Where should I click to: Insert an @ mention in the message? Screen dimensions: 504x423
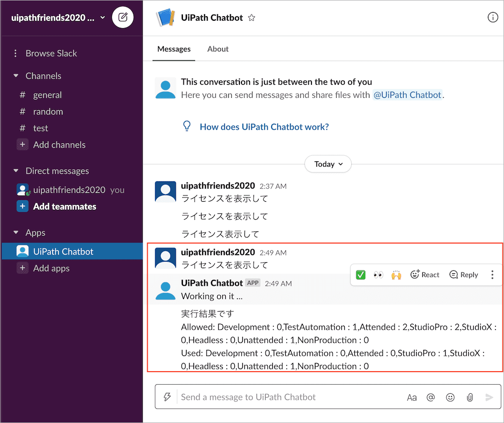click(x=431, y=398)
